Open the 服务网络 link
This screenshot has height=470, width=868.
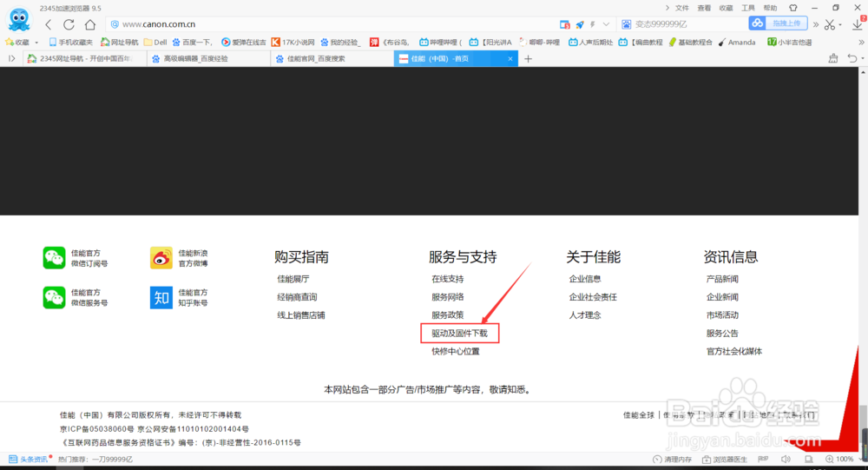[x=448, y=297]
